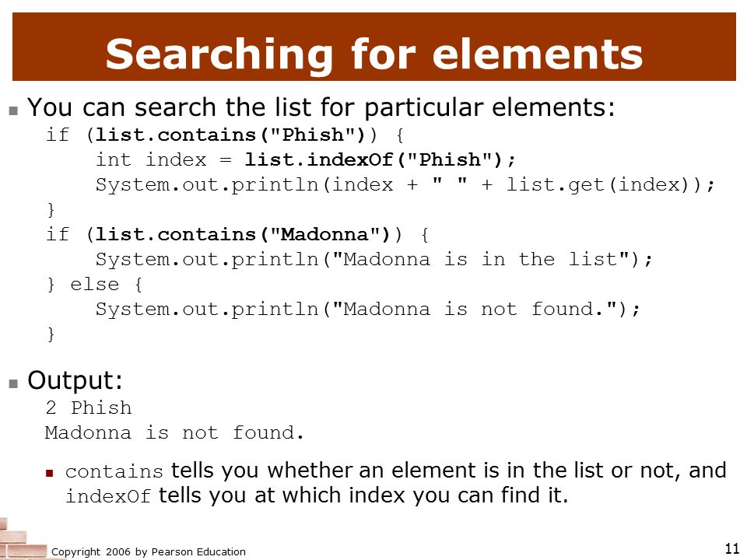The height and width of the screenshot is (560, 747).
Task: Click the '2 Phish' output line
Action: click(x=89, y=408)
